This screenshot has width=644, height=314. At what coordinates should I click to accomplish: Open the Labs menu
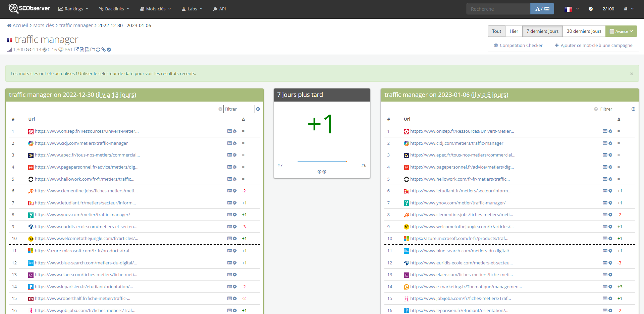(x=192, y=9)
